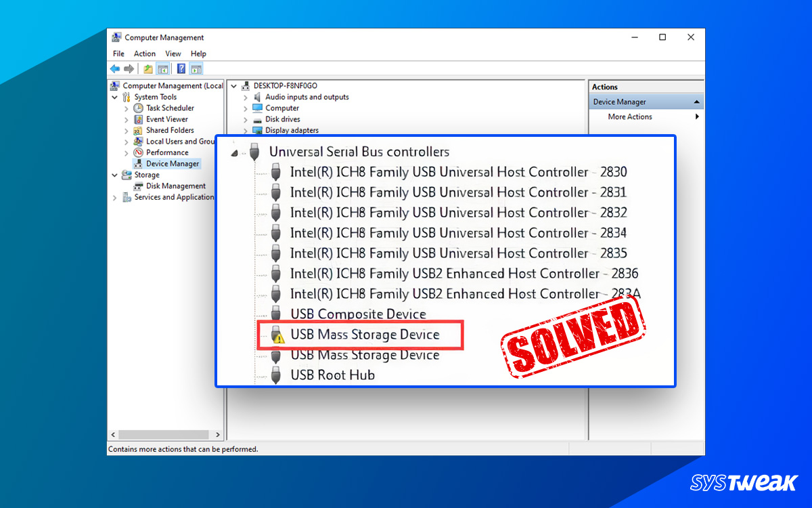Click the horizontal scrollbar in the sidebar
The width and height of the screenshot is (812, 508).
(x=165, y=434)
